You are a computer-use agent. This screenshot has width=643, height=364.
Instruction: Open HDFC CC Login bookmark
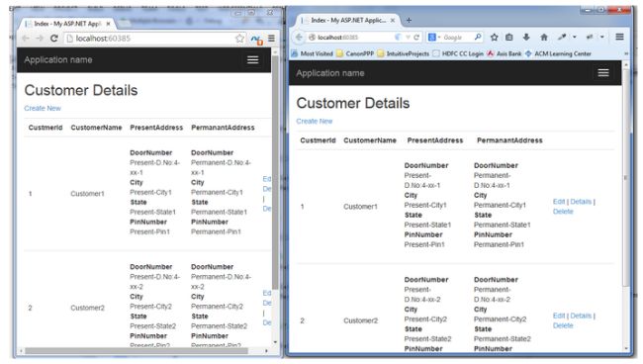click(458, 53)
